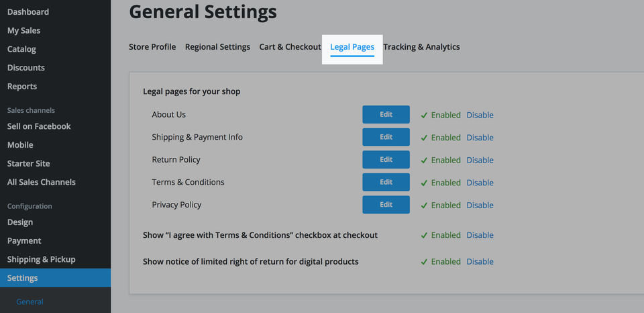This screenshot has height=313, width=644.
Task: Open the Catalog menu item
Action: tap(21, 49)
